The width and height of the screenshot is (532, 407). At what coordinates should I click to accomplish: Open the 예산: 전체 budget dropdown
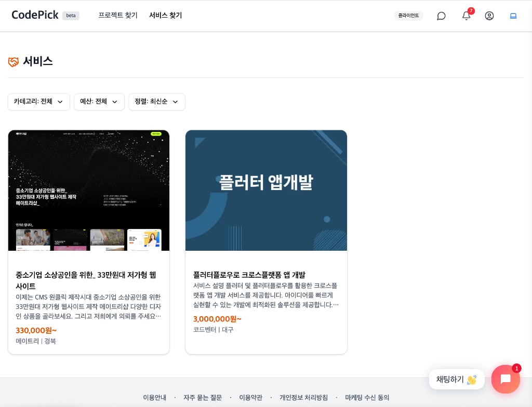point(99,102)
